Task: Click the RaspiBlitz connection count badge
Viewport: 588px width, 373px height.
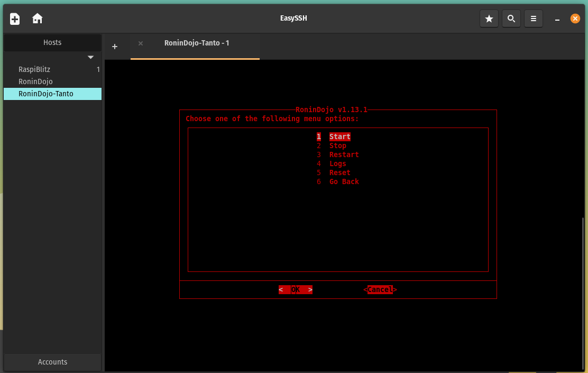Action: click(x=98, y=69)
